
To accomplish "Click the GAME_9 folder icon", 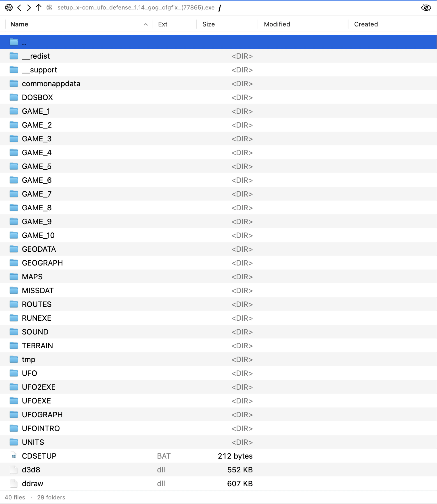I will pyautogui.click(x=14, y=221).
